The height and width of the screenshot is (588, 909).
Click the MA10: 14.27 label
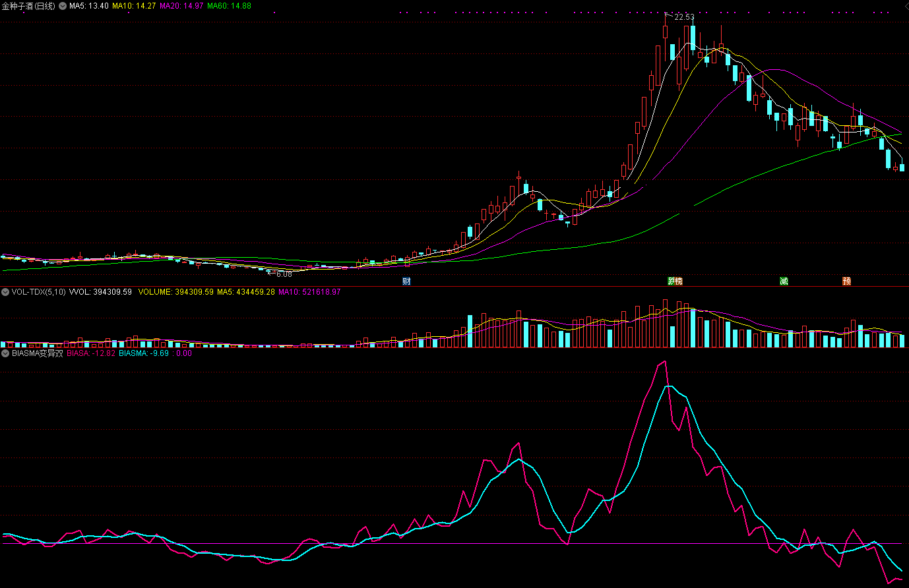(x=134, y=6)
